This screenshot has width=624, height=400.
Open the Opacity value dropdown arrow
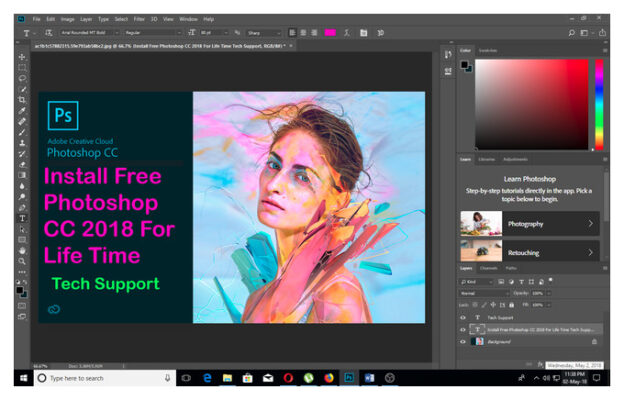click(549, 293)
